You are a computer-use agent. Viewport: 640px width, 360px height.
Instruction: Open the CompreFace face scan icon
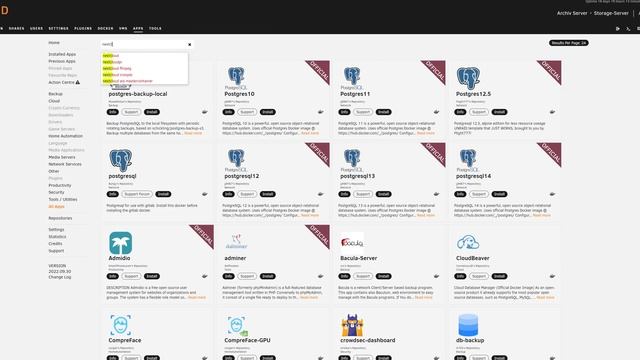120,325
